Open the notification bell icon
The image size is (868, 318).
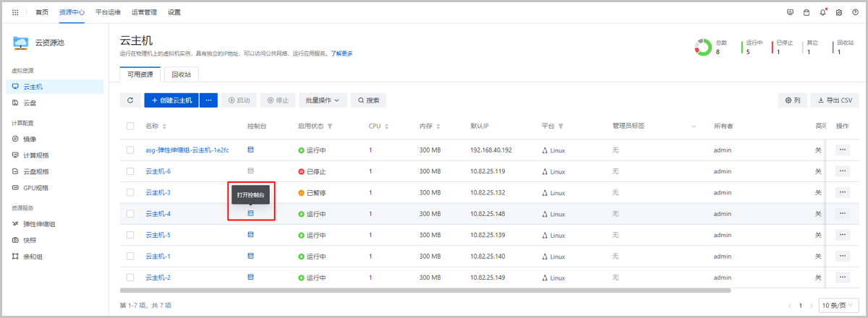[823, 12]
